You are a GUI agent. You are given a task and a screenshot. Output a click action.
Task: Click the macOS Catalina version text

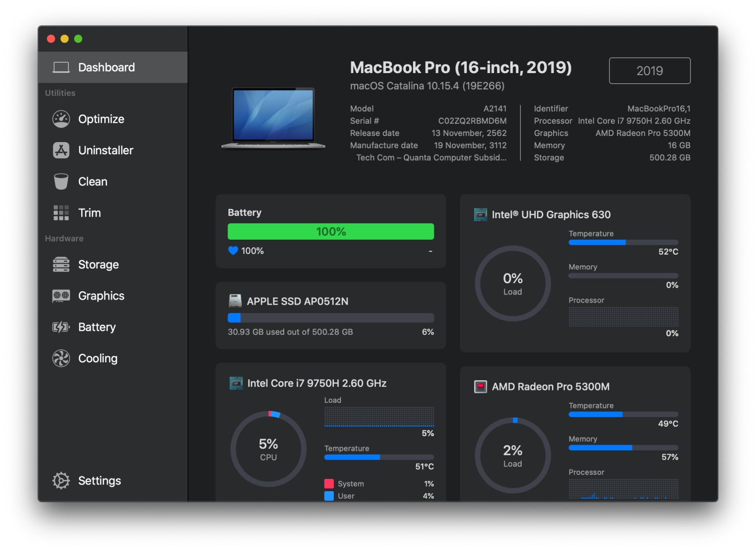[427, 86]
